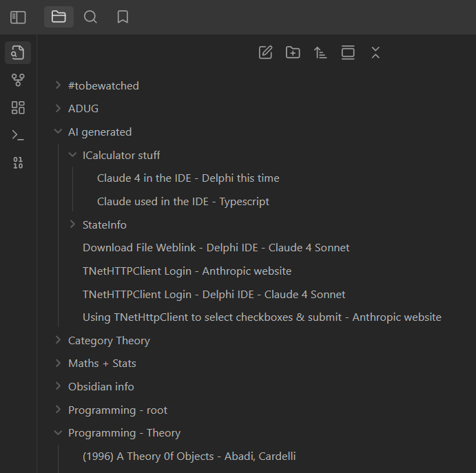Open the file explorer folder tab
Screen dimensions: 476x473
point(59,17)
